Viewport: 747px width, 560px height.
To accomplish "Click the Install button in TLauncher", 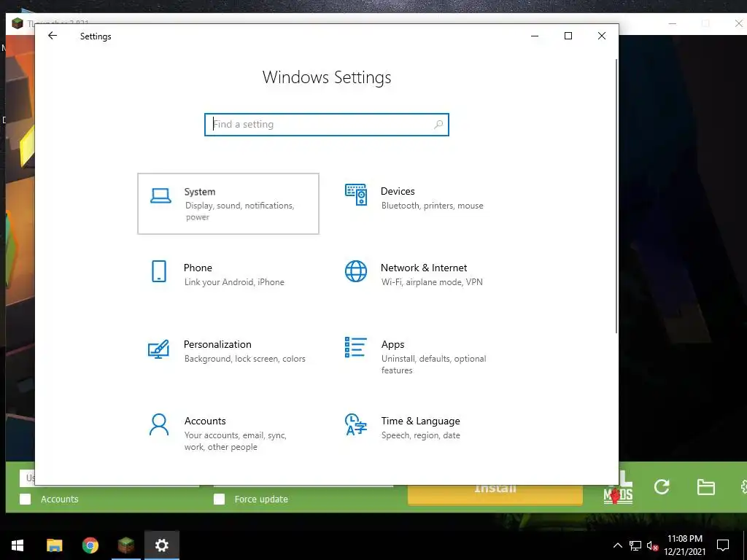I will tap(495, 494).
